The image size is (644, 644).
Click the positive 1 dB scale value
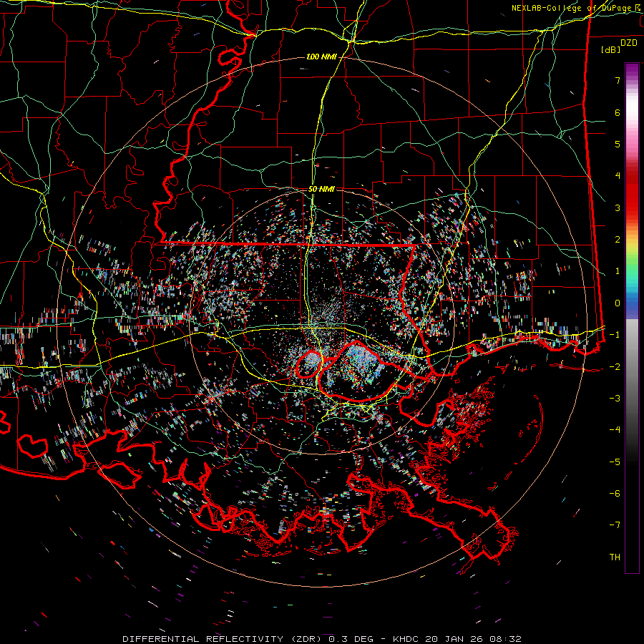tap(618, 271)
